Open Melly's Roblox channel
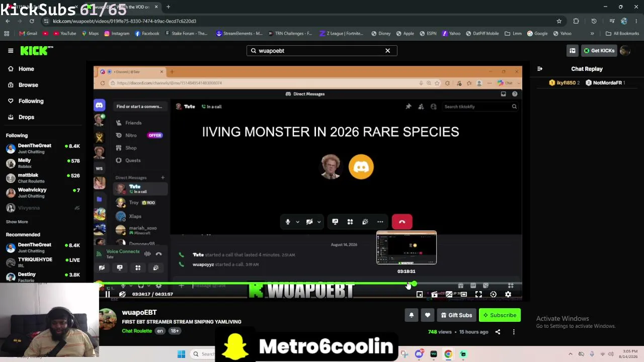 tap(43, 163)
